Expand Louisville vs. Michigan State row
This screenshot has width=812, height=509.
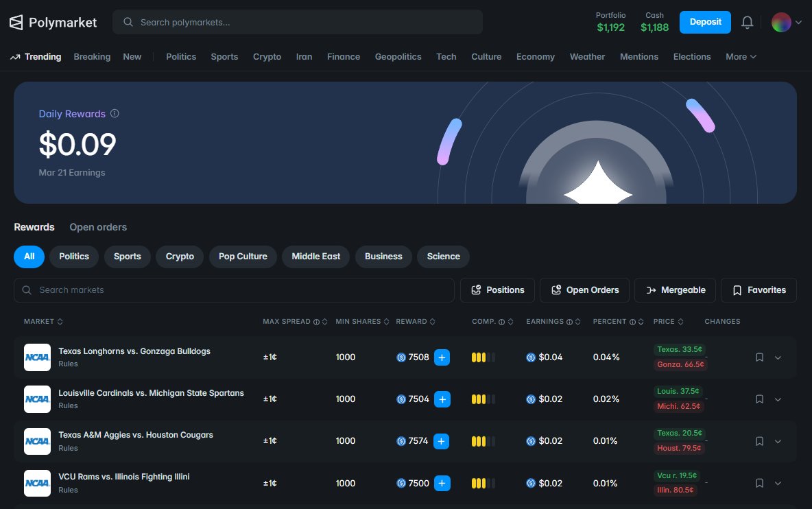click(778, 400)
